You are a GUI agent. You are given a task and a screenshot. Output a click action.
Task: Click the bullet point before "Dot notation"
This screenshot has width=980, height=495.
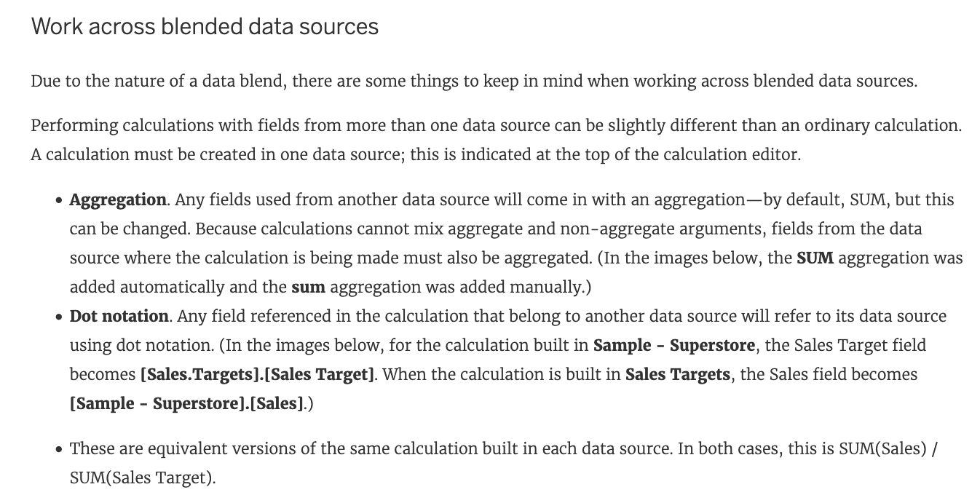coord(59,317)
